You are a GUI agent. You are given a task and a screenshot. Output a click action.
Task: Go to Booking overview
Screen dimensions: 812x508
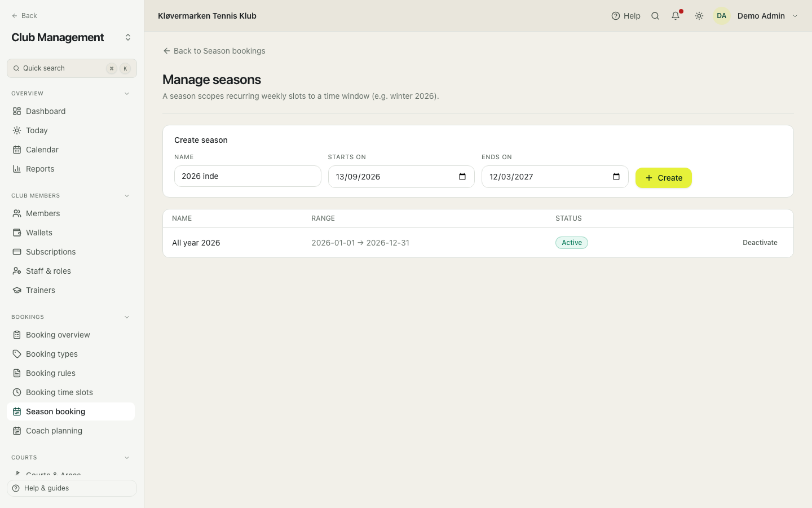[x=71, y=335]
